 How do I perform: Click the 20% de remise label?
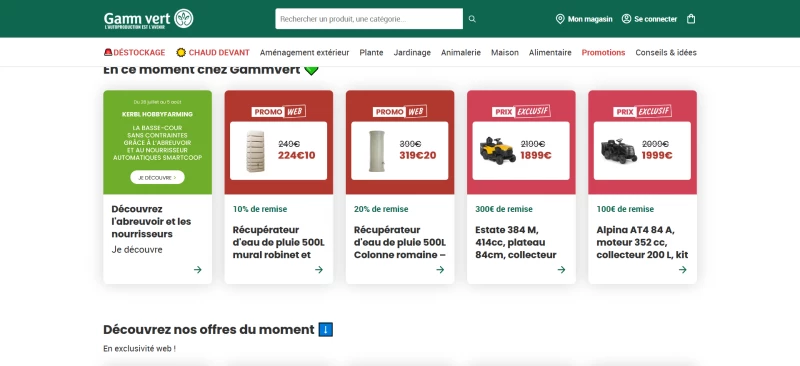pos(381,209)
